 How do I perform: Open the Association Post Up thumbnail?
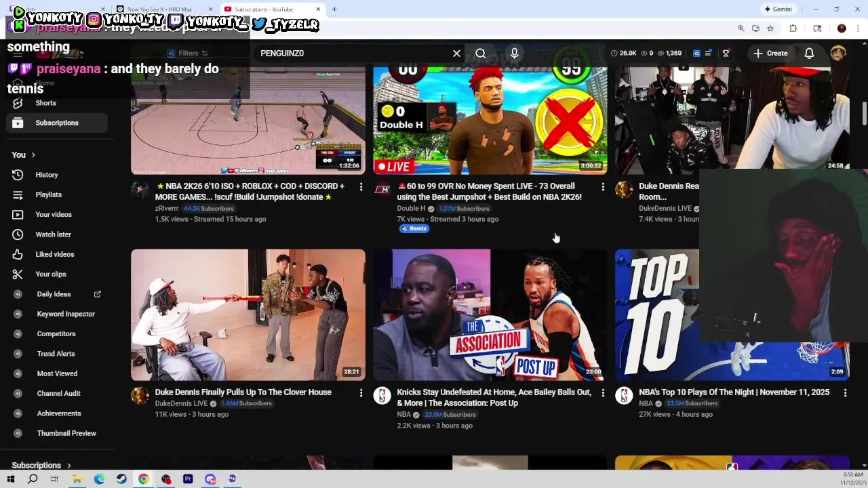490,314
